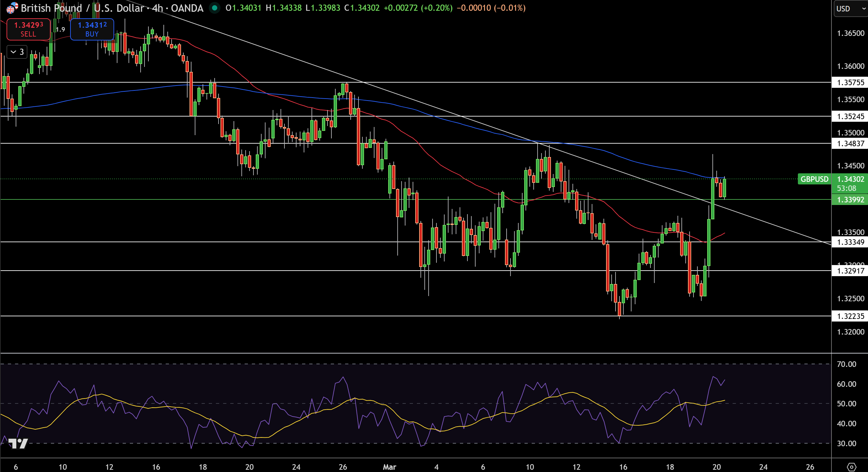Click the GBP/USD flag symbol icon

click(x=12, y=8)
